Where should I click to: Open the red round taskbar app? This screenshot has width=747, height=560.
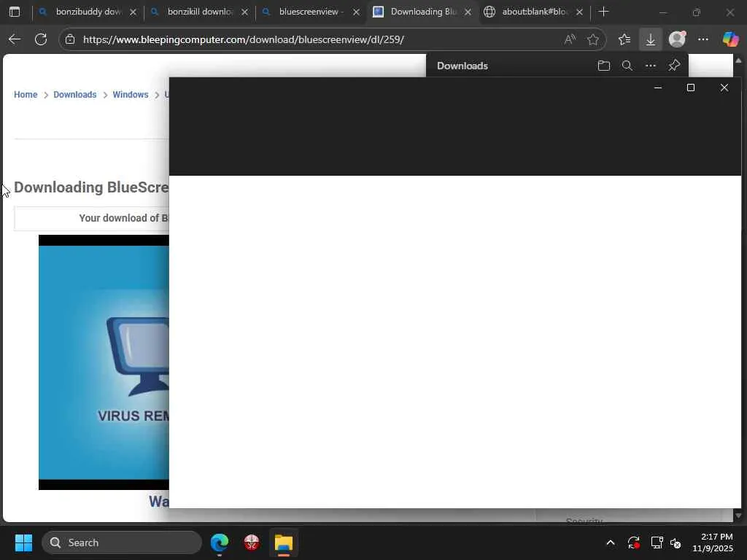point(252,542)
